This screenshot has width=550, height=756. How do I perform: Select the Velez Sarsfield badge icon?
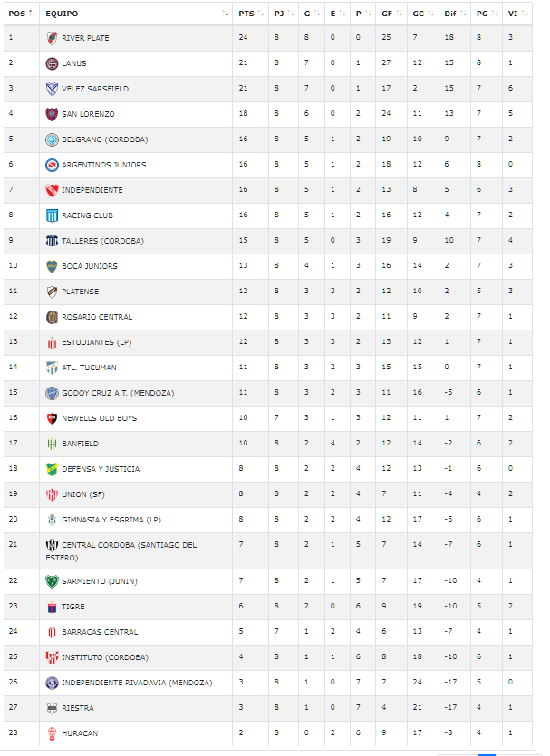click(x=52, y=89)
